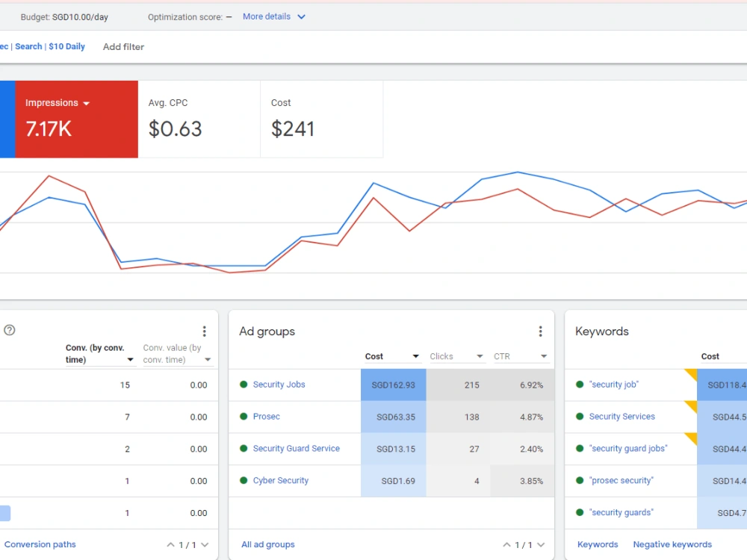Open Keywords link at card bottom
The height and width of the screenshot is (560, 747).
[598, 544]
